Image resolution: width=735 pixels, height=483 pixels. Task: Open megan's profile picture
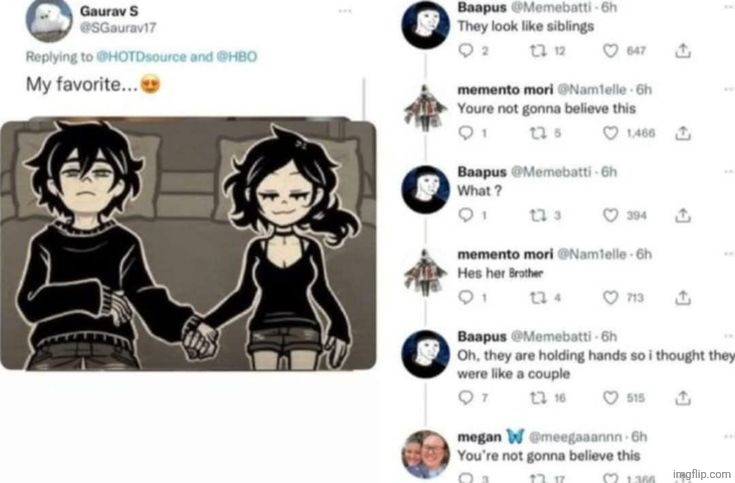[x=426, y=454]
